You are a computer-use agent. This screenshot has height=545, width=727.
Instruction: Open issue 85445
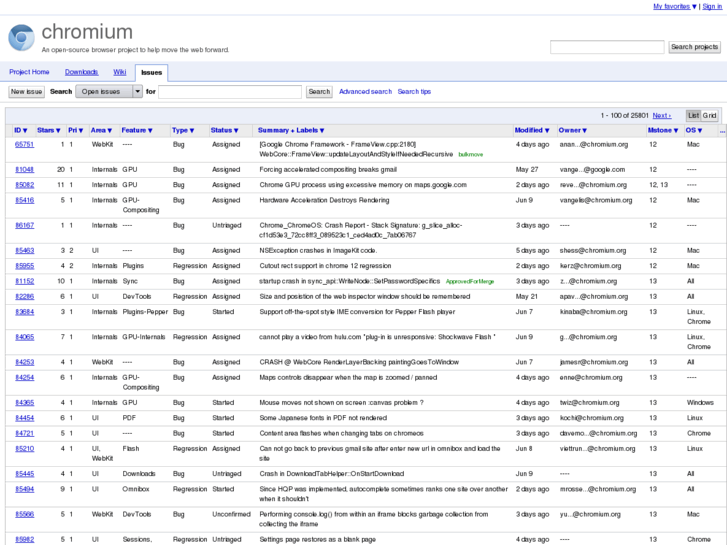point(25,474)
